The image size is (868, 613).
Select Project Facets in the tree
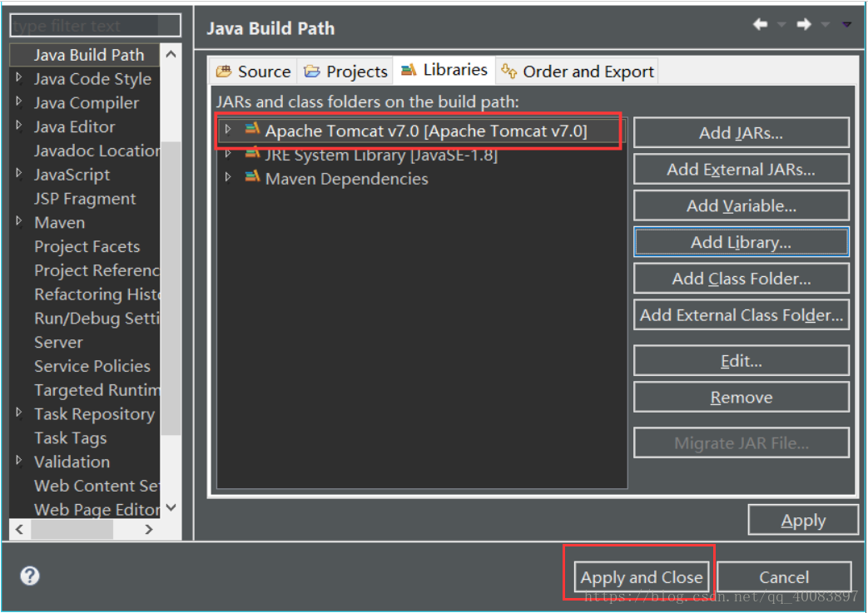click(87, 246)
